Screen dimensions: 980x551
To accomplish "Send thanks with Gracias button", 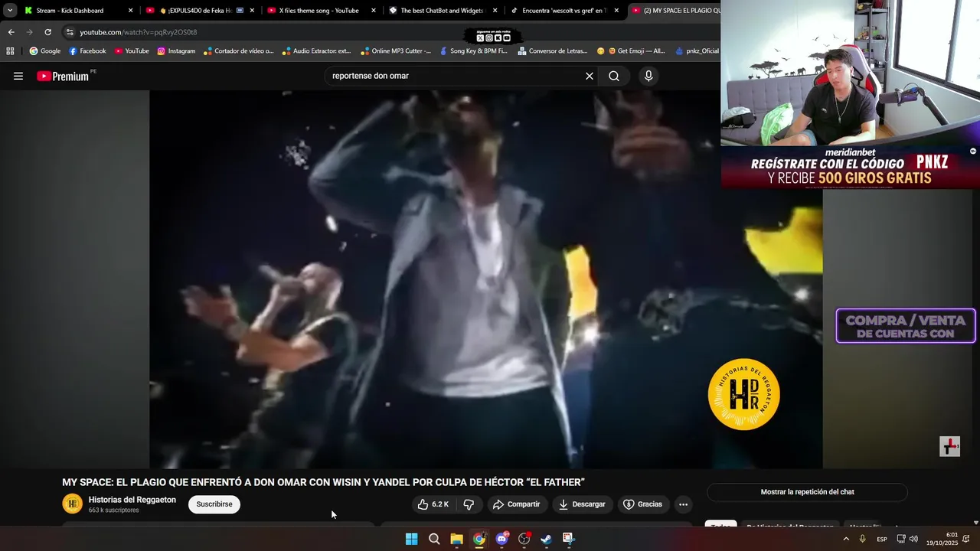I will click(x=642, y=504).
